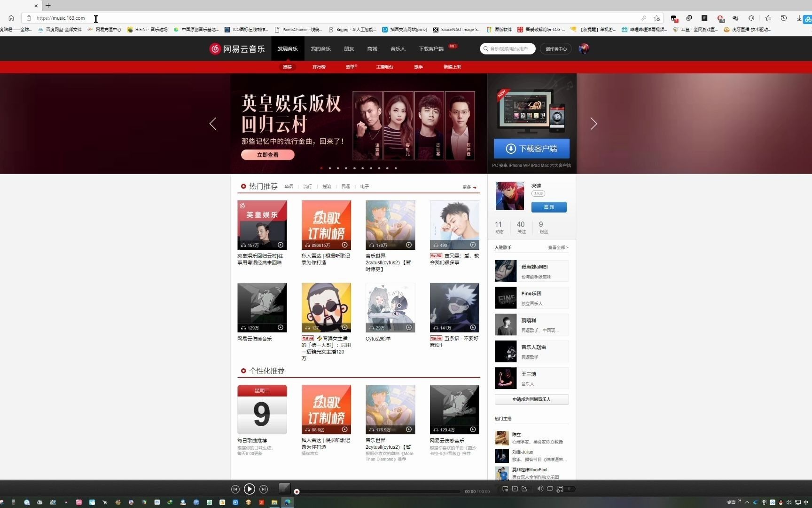Click the 申请成为网易音乐人 button
Viewport: 812px width, 508px height.
(x=531, y=399)
